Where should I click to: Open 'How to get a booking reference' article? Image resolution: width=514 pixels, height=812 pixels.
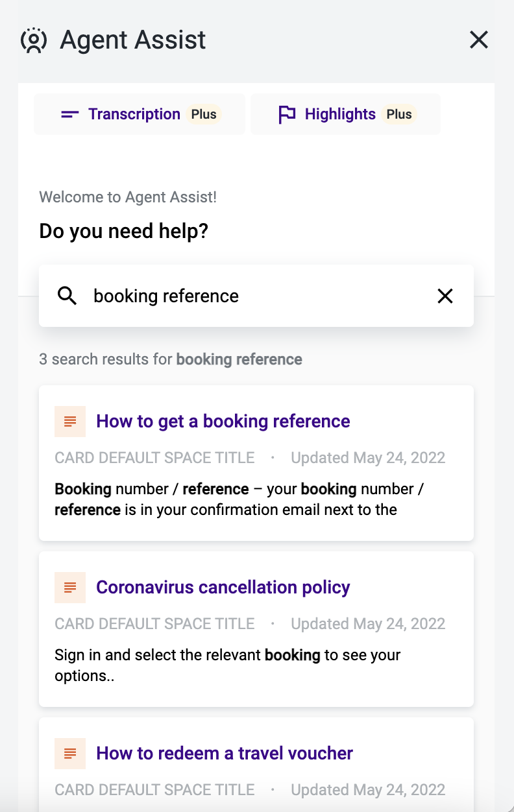coord(222,421)
